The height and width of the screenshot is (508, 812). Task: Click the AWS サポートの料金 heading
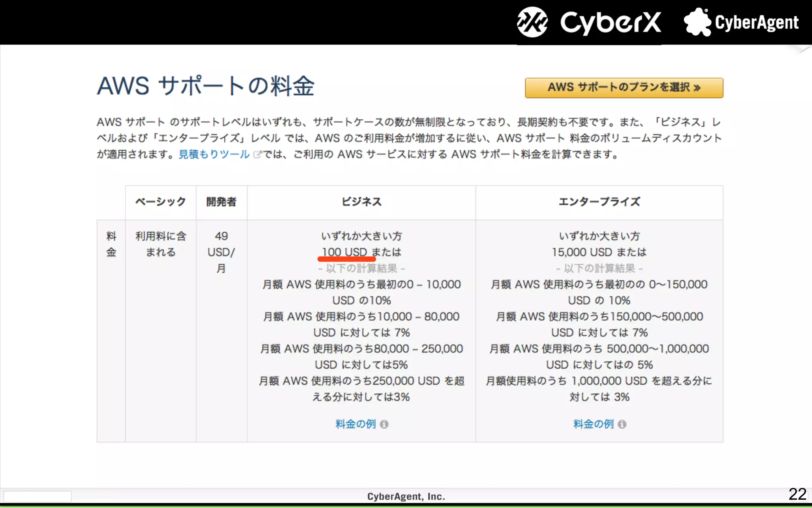(x=205, y=86)
